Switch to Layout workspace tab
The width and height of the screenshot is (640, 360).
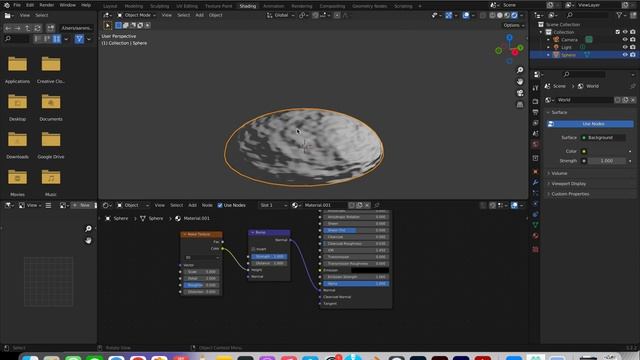tap(110, 6)
